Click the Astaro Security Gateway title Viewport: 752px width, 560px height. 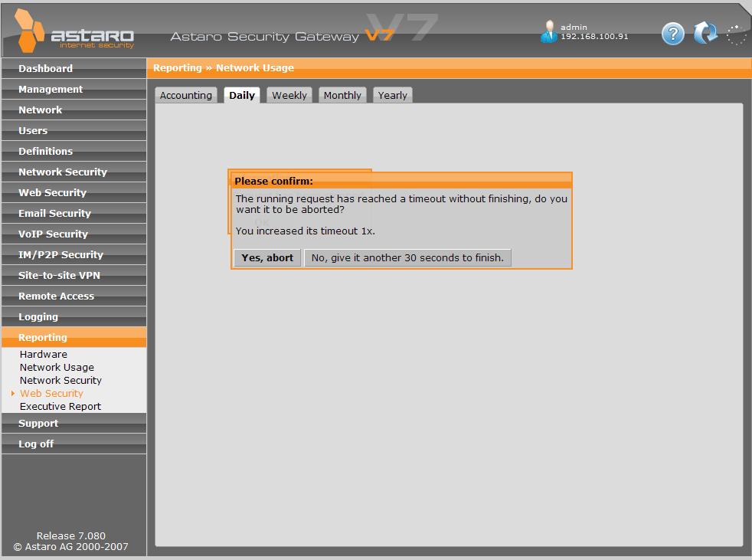click(265, 37)
